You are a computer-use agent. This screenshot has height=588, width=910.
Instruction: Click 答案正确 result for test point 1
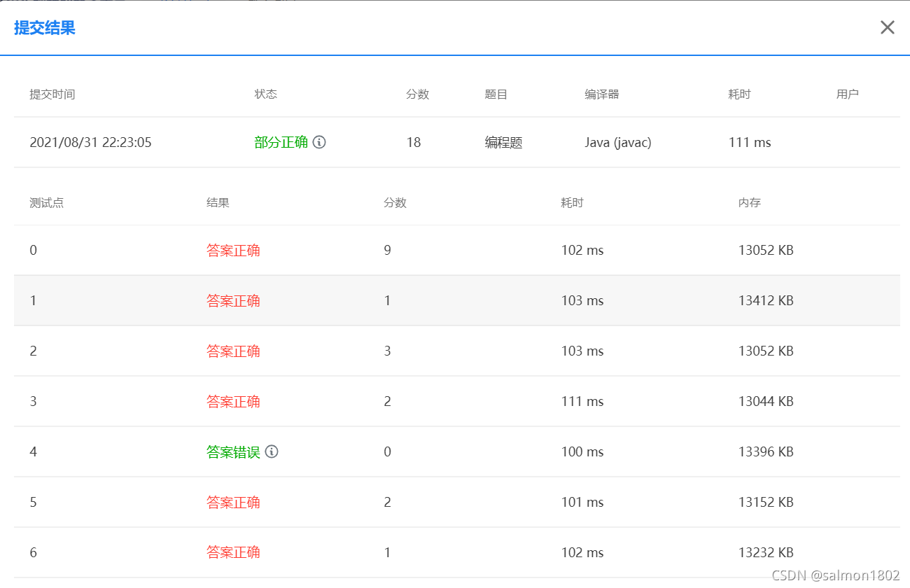(233, 300)
